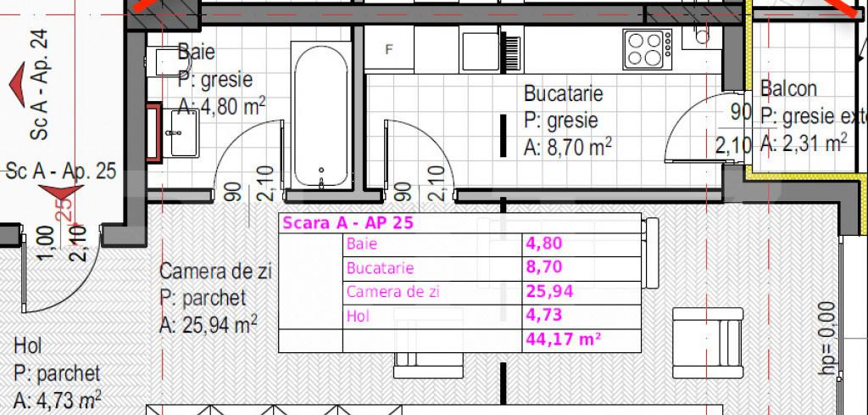The image size is (868, 415).
Task: Click the Hol room label text
Action: click(x=27, y=345)
